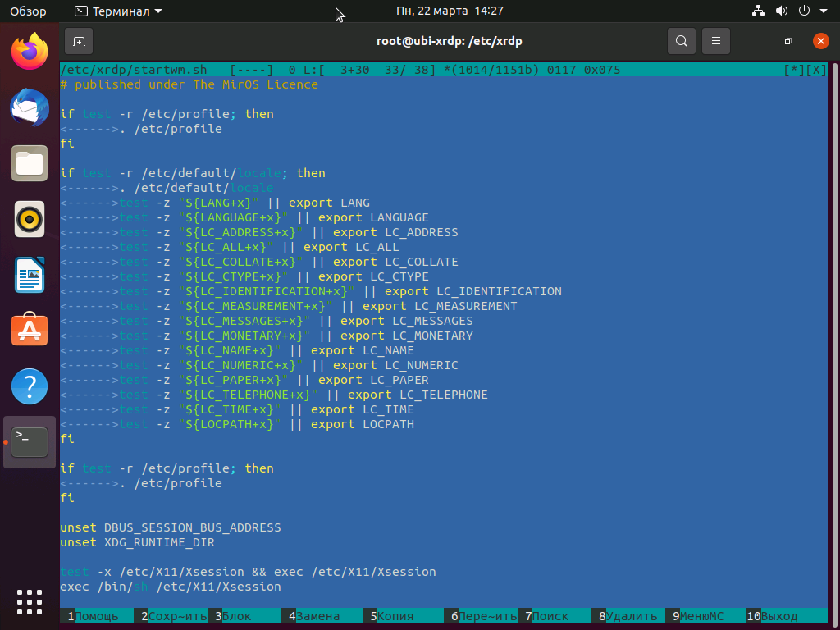Launch Thunderbird mail from the dock
The image size is (840, 630).
(x=30, y=107)
